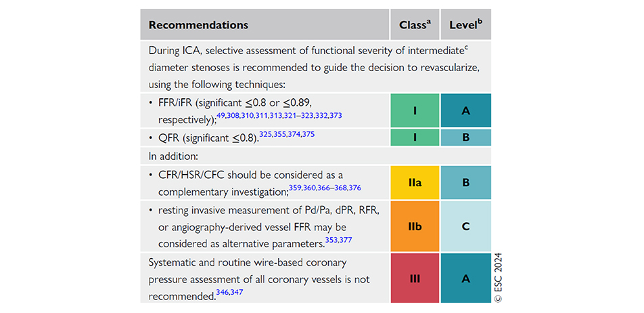Select the yellow Class IIa cell

415,183
